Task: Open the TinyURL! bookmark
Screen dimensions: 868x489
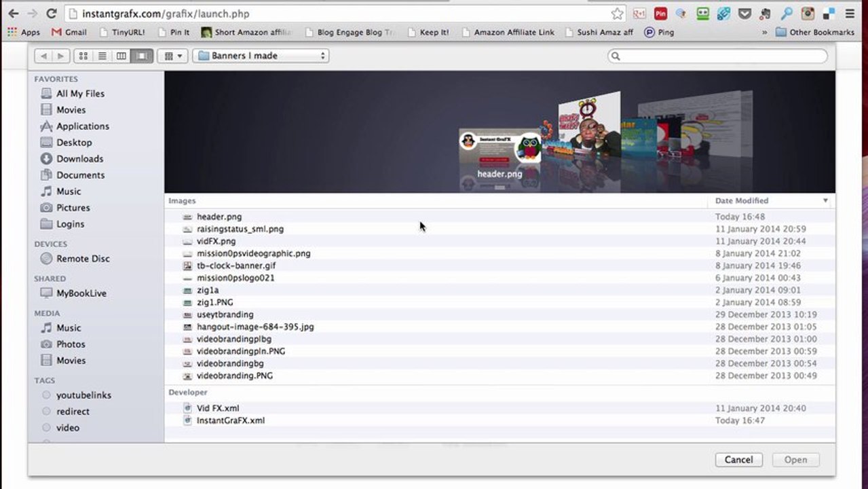Action: point(122,32)
